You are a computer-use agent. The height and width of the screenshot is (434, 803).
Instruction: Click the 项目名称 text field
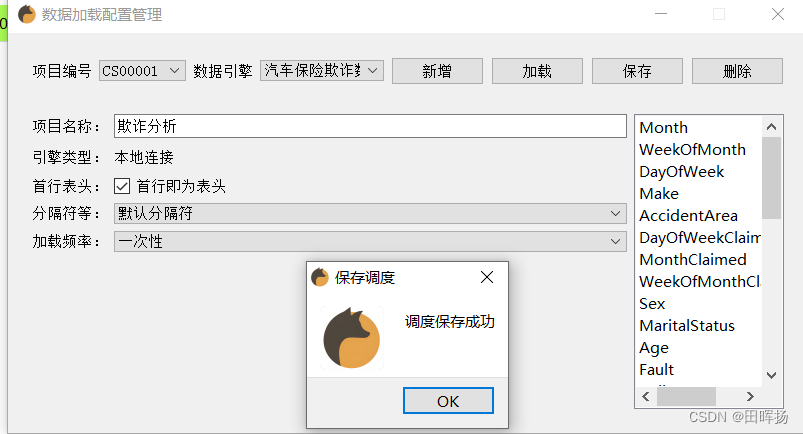tap(370, 126)
